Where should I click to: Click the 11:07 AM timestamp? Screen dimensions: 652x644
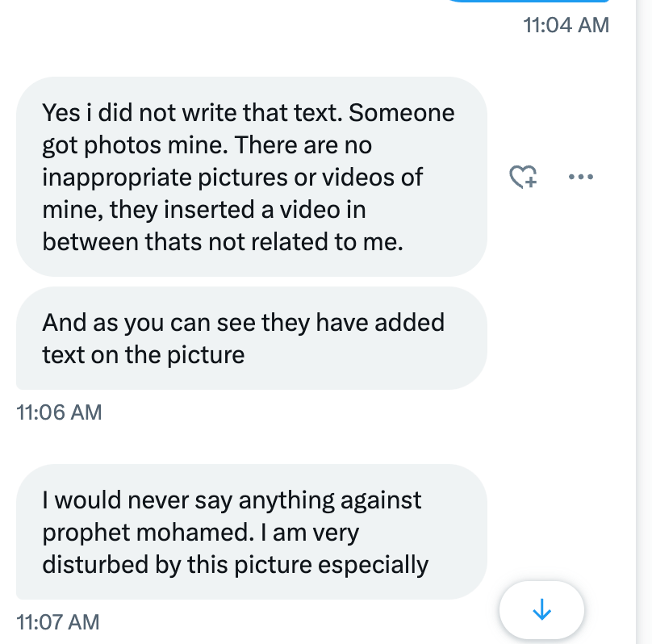58,622
